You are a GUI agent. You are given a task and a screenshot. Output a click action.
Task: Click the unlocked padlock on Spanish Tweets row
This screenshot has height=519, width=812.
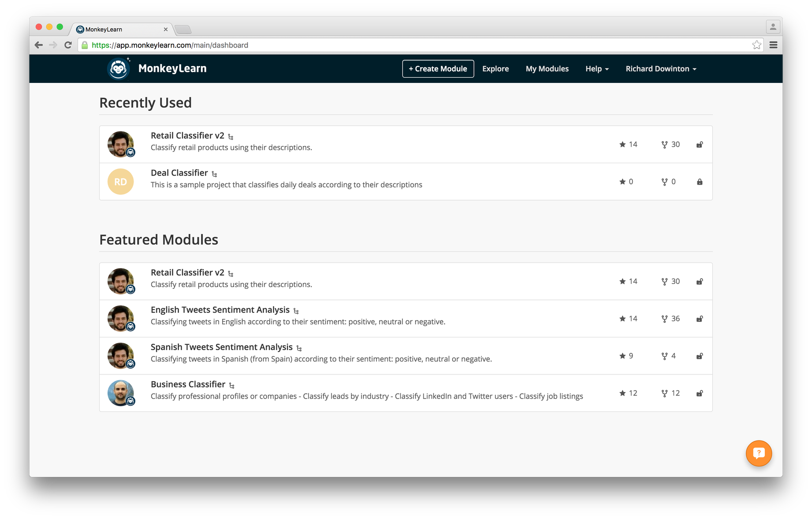pos(700,356)
